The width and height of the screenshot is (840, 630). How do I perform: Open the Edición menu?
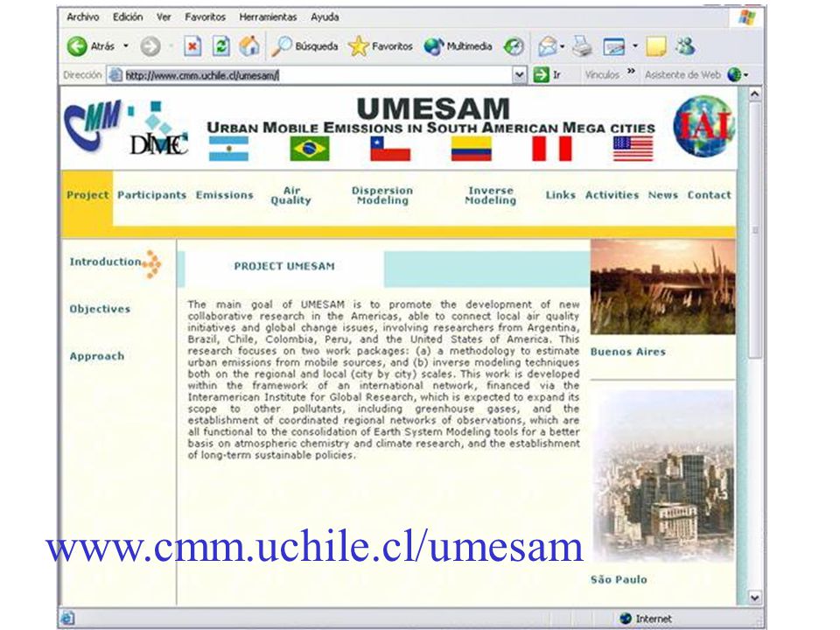[128, 17]
